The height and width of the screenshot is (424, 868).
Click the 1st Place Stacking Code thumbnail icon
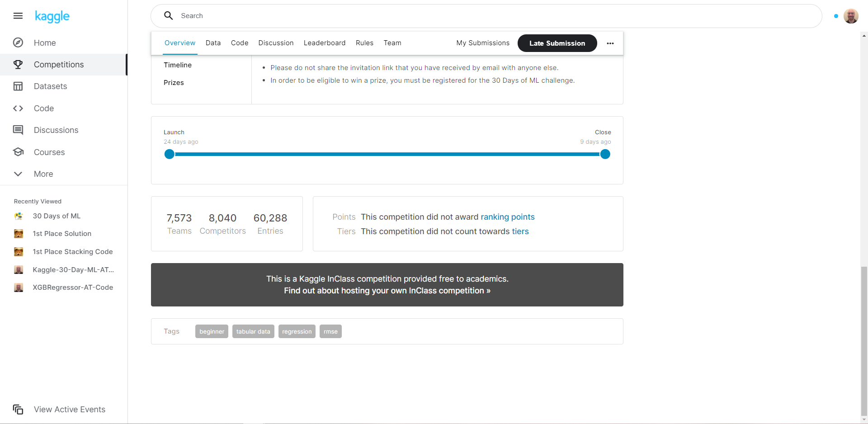click(x=19, y=252)
